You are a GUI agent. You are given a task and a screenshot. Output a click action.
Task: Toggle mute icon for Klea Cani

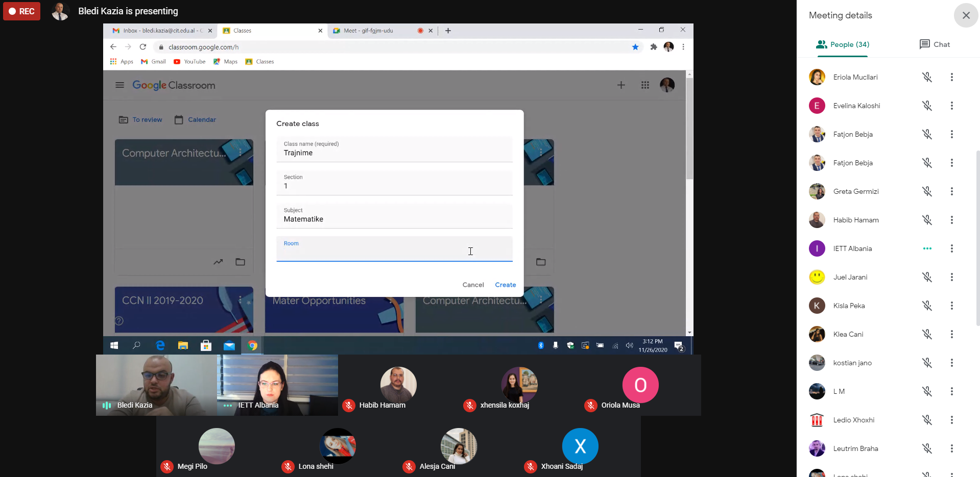[x=927, y=334]
